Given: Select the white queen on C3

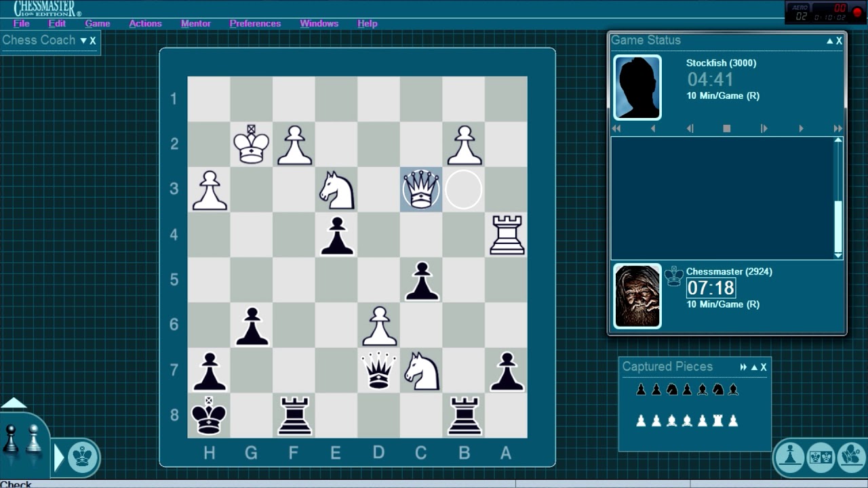Looking at the screenshot, I should click(x=421, y=189).
